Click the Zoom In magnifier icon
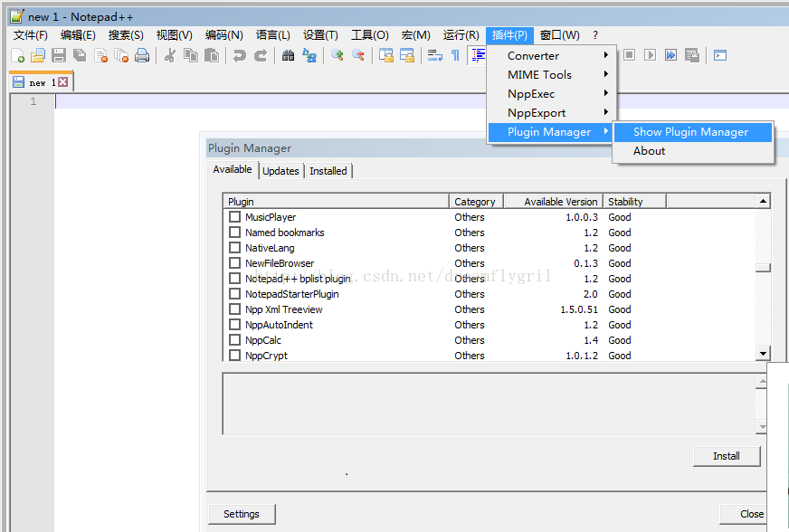Viewport: 789px width, 532px height. pyautogui.click(x=337, y=55)
